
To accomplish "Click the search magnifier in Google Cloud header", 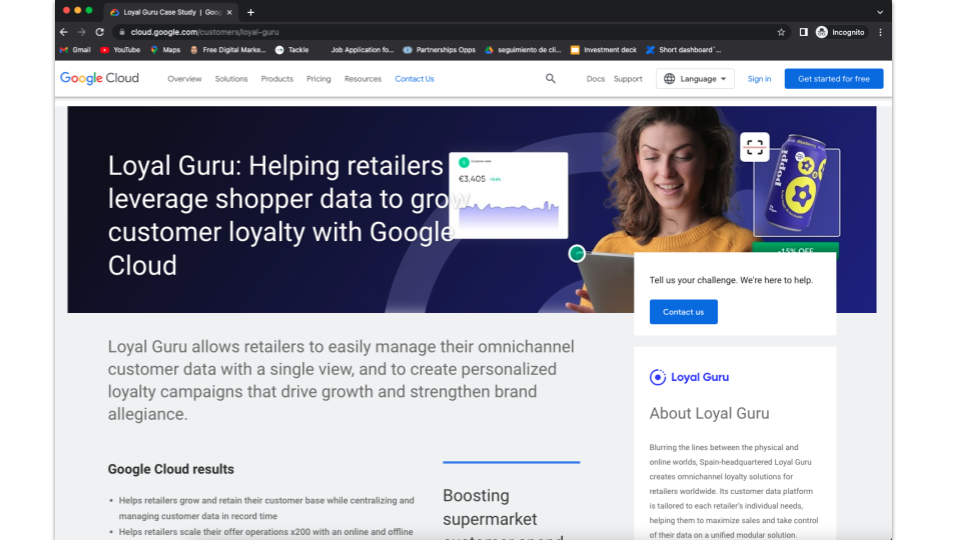I will pos(550,79).
